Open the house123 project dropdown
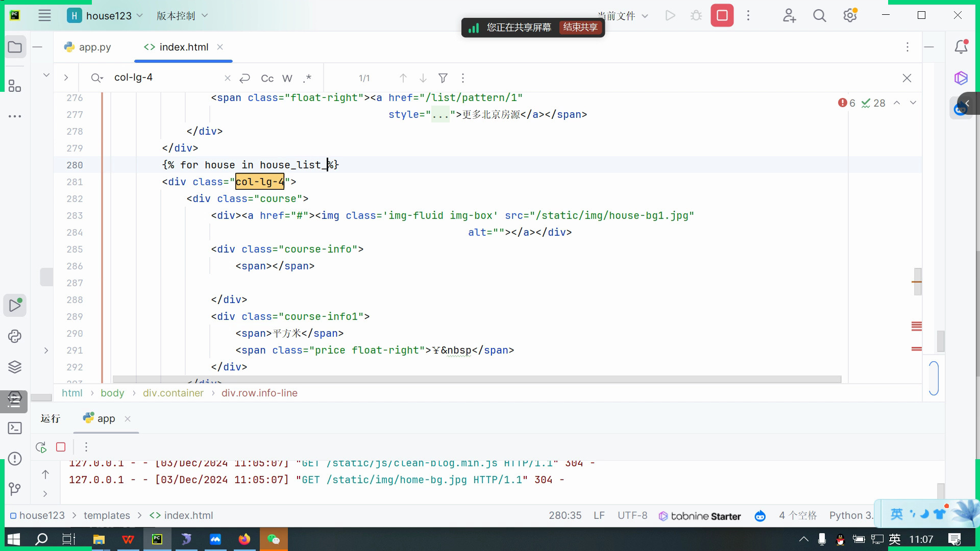 [105, 16]
